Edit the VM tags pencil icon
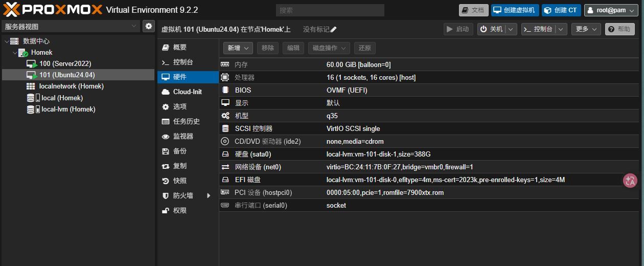The height and width of the screenshot is (266, 644). point(333,30)
